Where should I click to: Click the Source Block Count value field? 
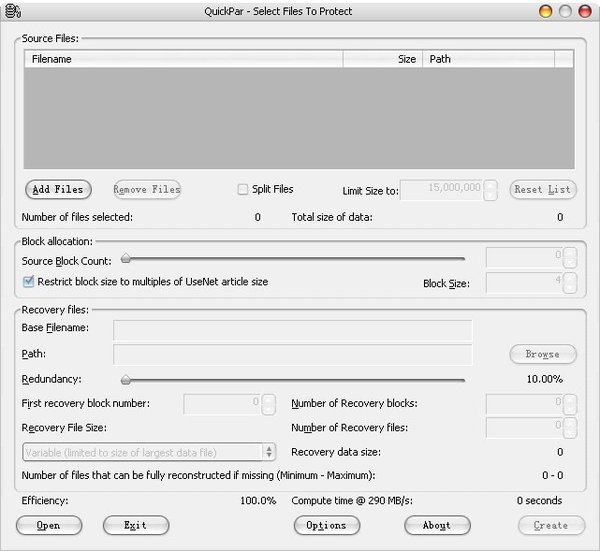pos(525,258)
